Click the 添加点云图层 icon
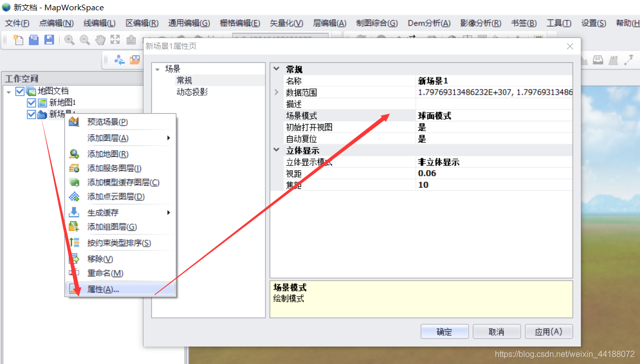 [x=74, y=196]
